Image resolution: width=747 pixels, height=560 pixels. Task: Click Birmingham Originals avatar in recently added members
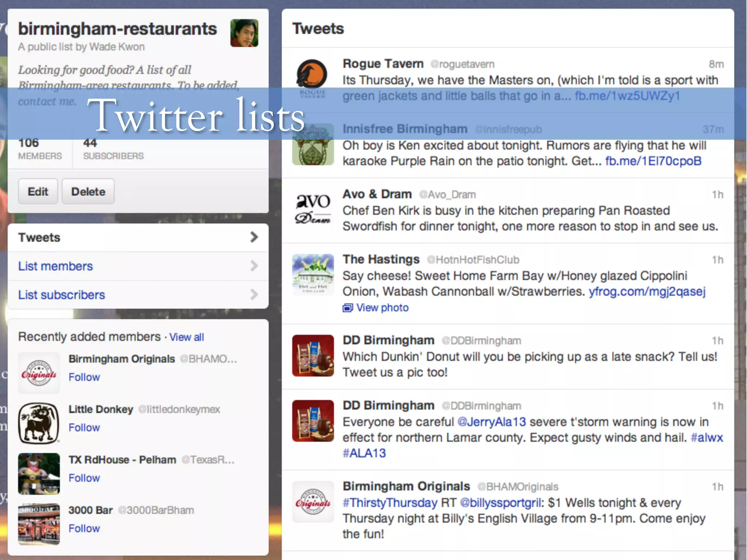tap(39, 373)
